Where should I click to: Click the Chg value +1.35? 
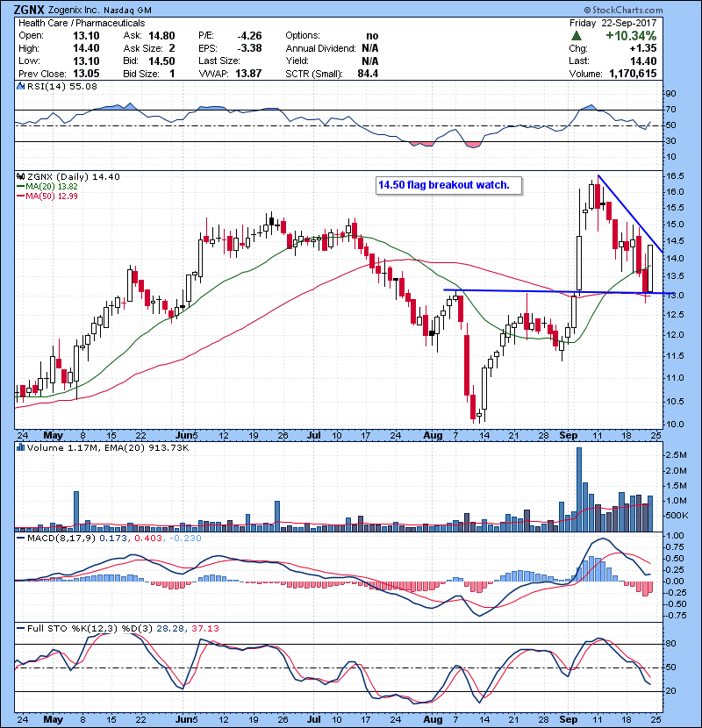pos(643,48)
